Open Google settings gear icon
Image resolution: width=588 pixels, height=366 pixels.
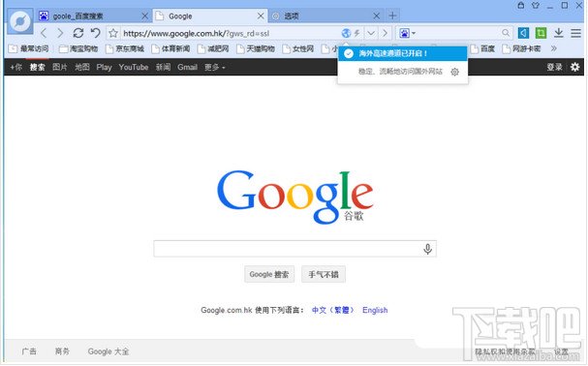click(x=574, y=67)
